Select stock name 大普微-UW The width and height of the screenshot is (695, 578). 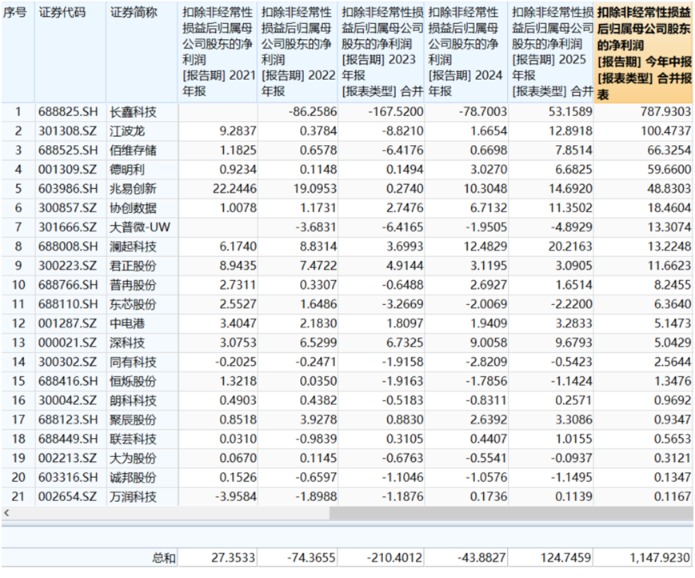click(x=140, y=227)
